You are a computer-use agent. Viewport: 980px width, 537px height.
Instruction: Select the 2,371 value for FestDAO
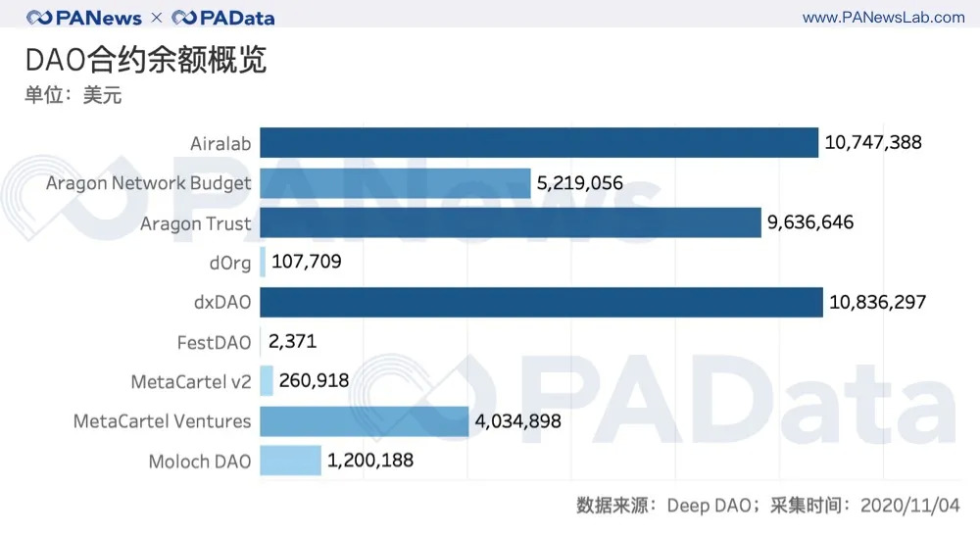[291, 342]
